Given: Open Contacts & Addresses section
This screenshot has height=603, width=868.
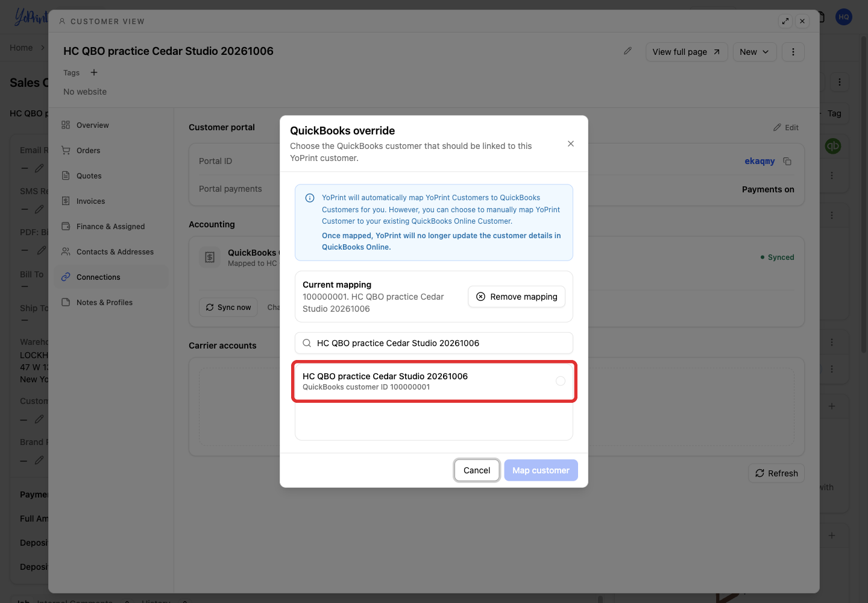Looking at the screenshot, I should click(x=111, y=252).
